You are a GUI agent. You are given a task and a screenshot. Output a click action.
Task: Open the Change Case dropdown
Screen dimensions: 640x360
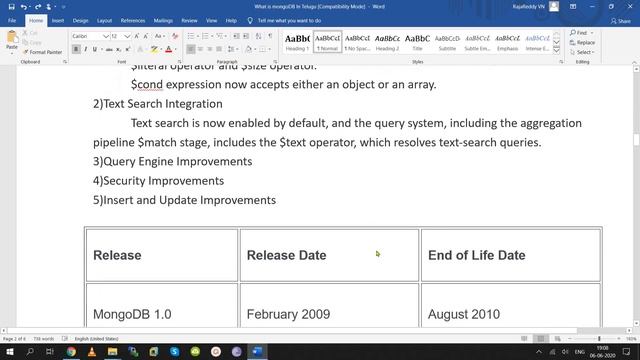(160, 36)
